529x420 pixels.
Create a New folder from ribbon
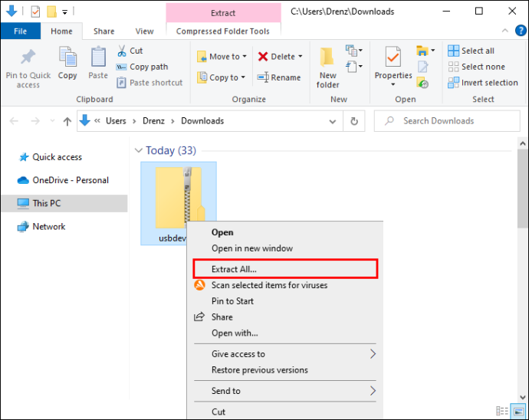(327, 67)
